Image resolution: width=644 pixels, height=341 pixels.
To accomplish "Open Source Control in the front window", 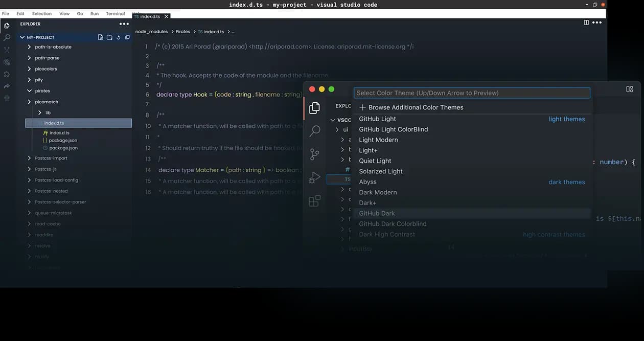I will click(315, 154).
